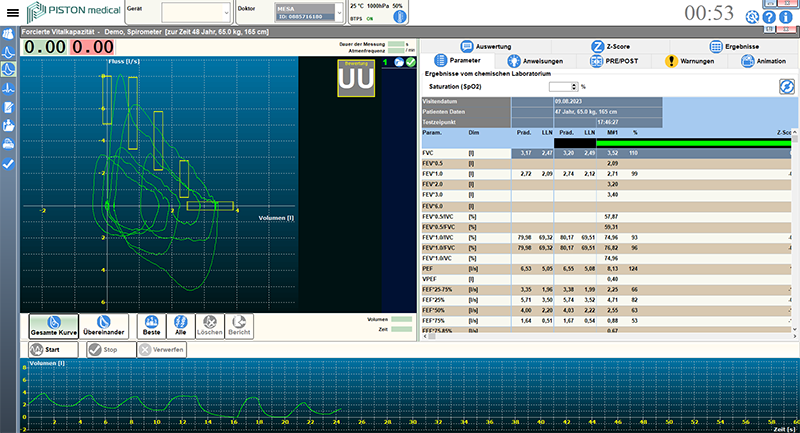800x433 pixels.
Task: Click the green accepted checkmark for measurement 1
Action: [411, 62]
